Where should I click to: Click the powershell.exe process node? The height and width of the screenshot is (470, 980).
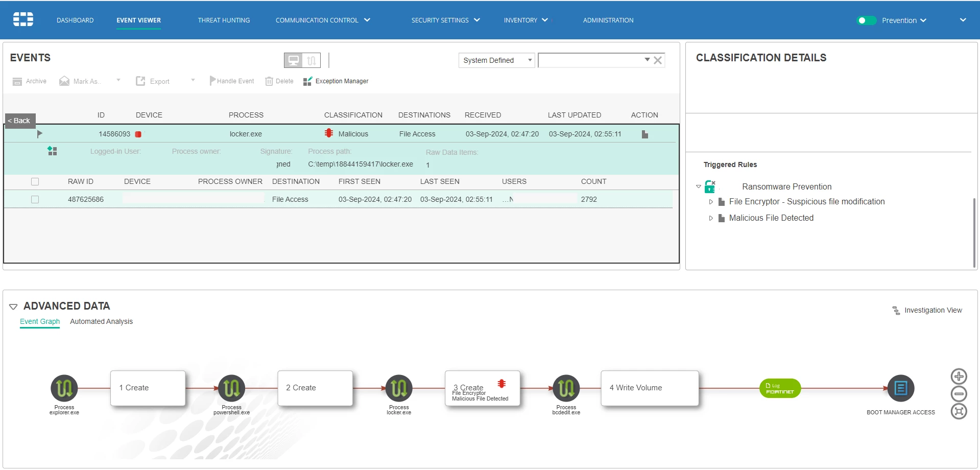[231, 388]
